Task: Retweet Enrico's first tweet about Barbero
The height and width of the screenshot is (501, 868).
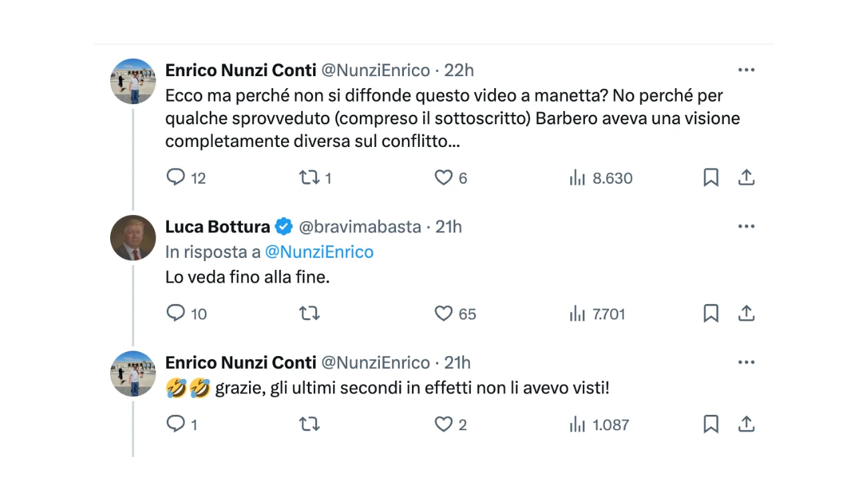Action: pyautogui.click(x=308, y=178)
